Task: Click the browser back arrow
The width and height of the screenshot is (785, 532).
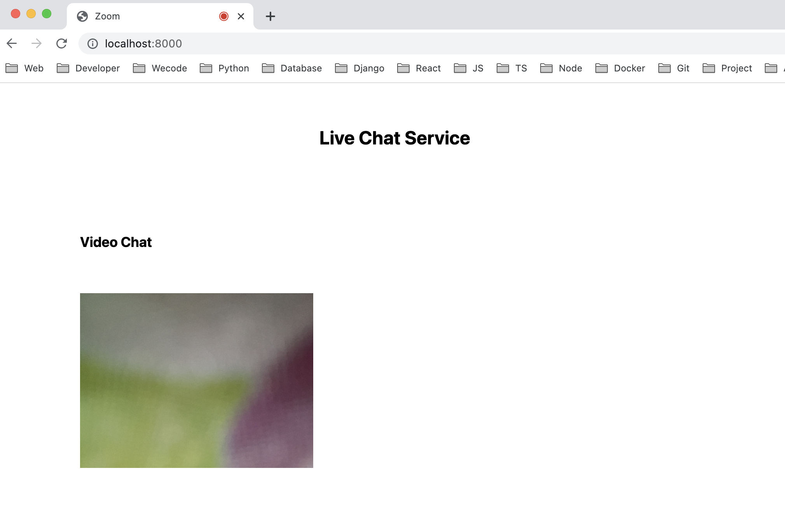Action: click(12, 43)
